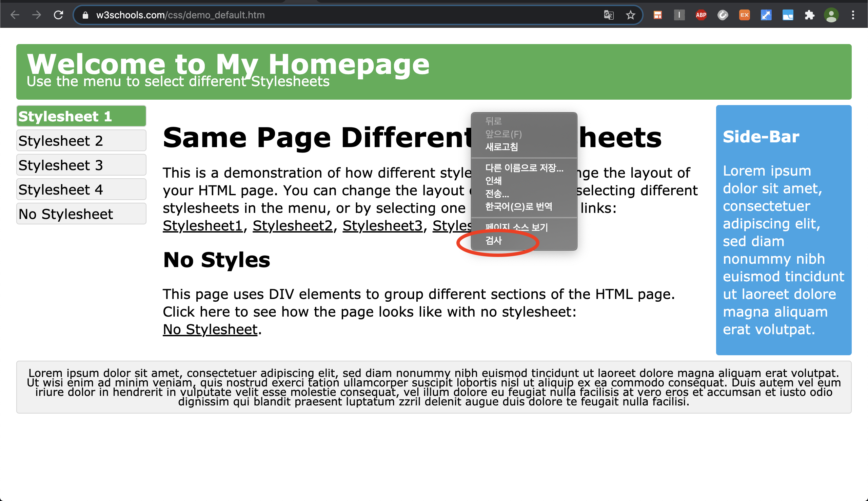Click the site lock icon for site info
Image resolution: width=868 pixels, height=501 pixels.
coord(86,15)
